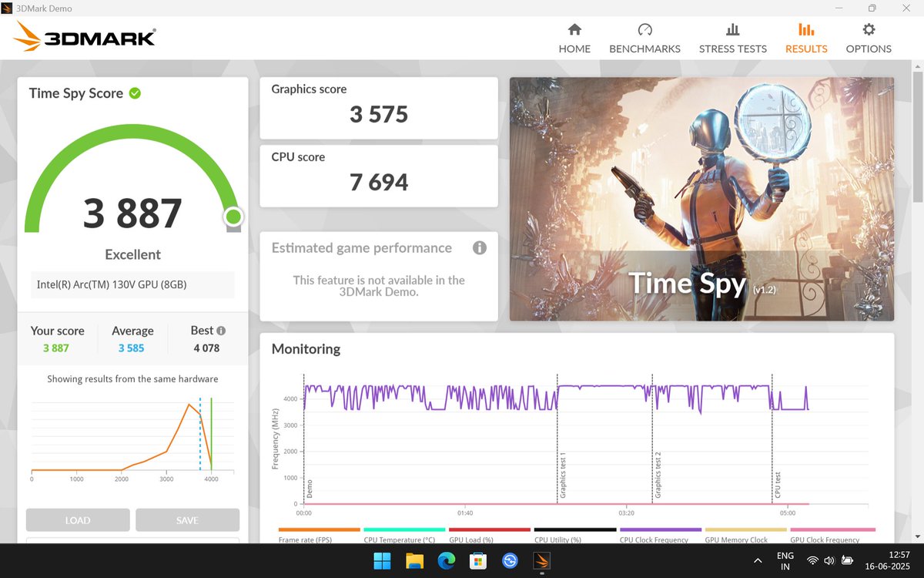
Task: Click the Best score 4 078
Action: coord(206,348)
